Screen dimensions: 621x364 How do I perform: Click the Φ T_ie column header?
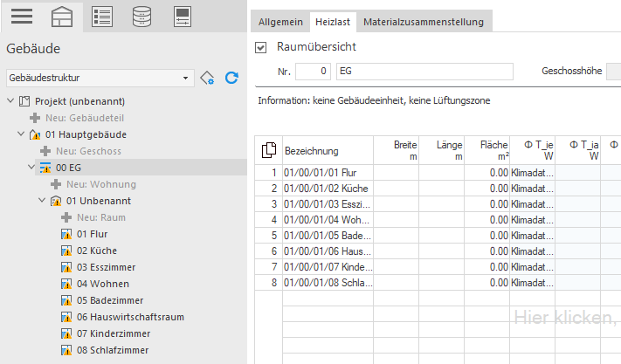tap(532, 150)
